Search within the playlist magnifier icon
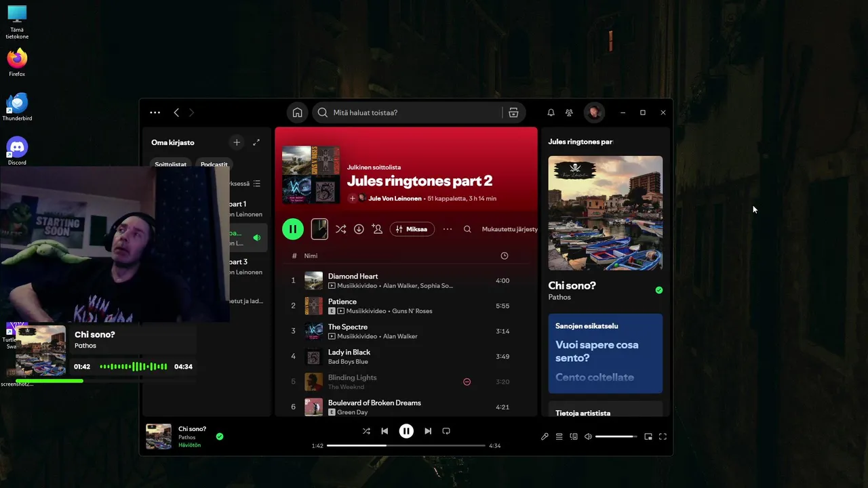 467,229
